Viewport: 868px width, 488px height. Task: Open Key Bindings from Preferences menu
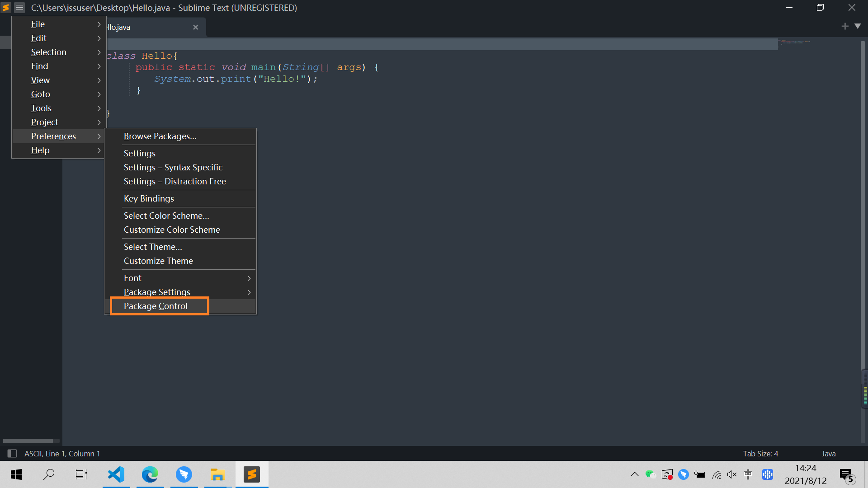149,198
